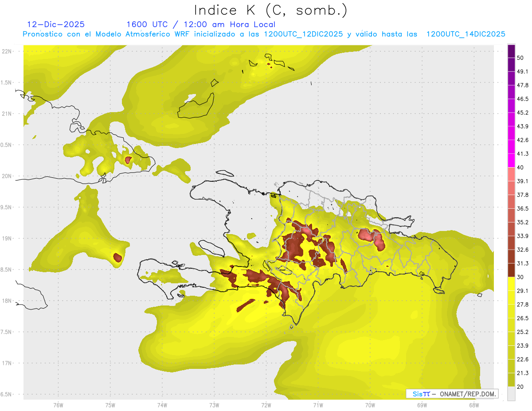Viewport: 532px width, 411px height.
Task: Click the color bar value '26.5'
Action: pos(522,318)
